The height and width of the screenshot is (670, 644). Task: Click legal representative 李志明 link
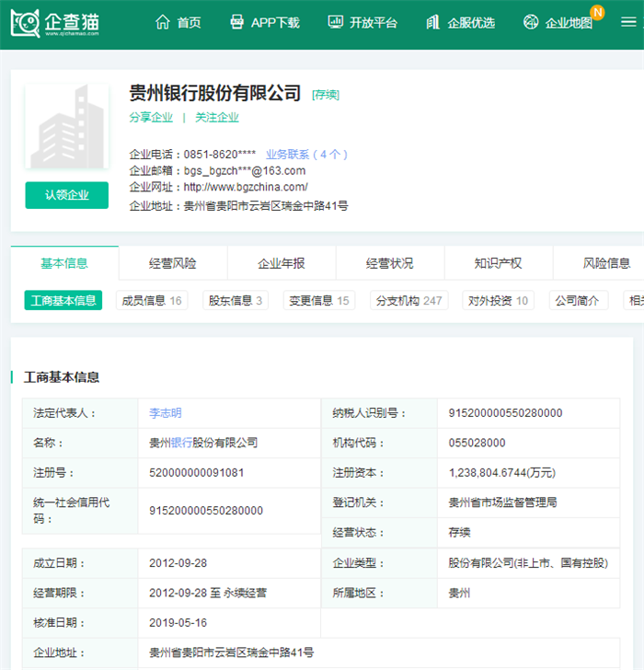pyautogui.click(x=166, y=413)
